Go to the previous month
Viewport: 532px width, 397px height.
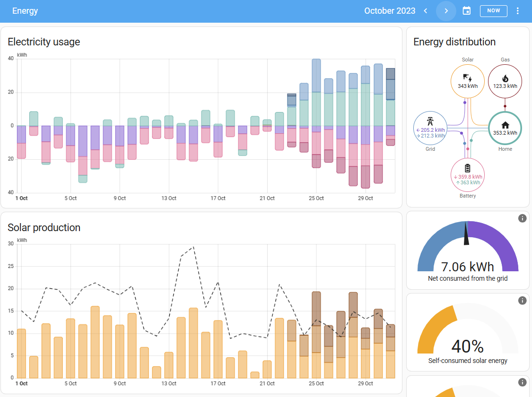[x=426, y=11]
